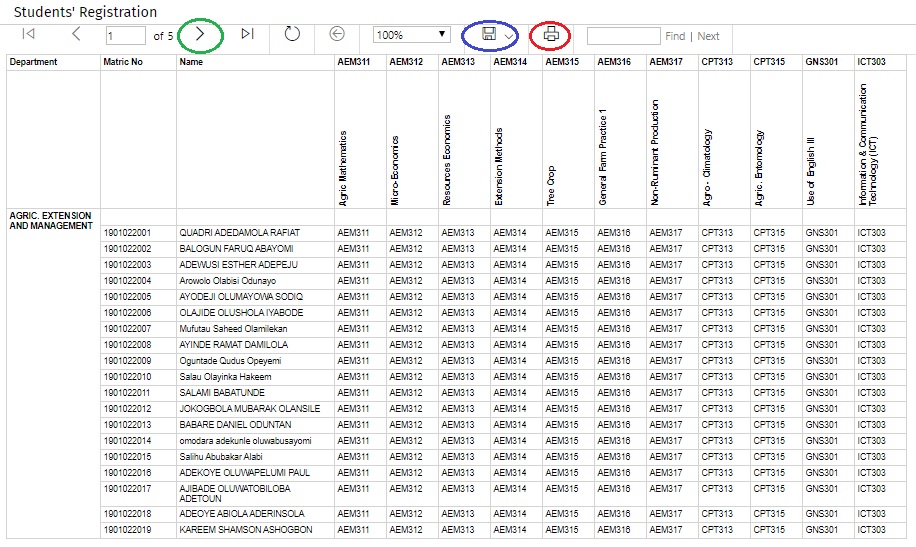The image size is (916, 547).
Task: Advance to the next report page
Action: click(x=200, y=34)
